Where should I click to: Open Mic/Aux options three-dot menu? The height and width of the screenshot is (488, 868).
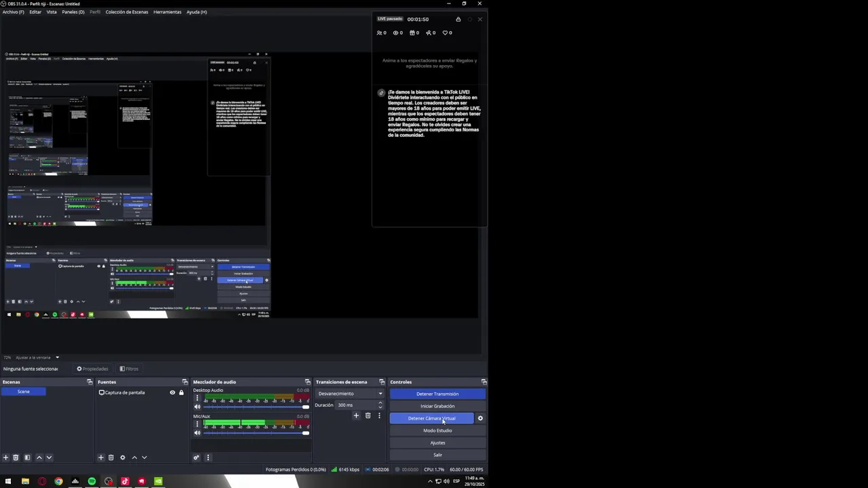(197, 424)
